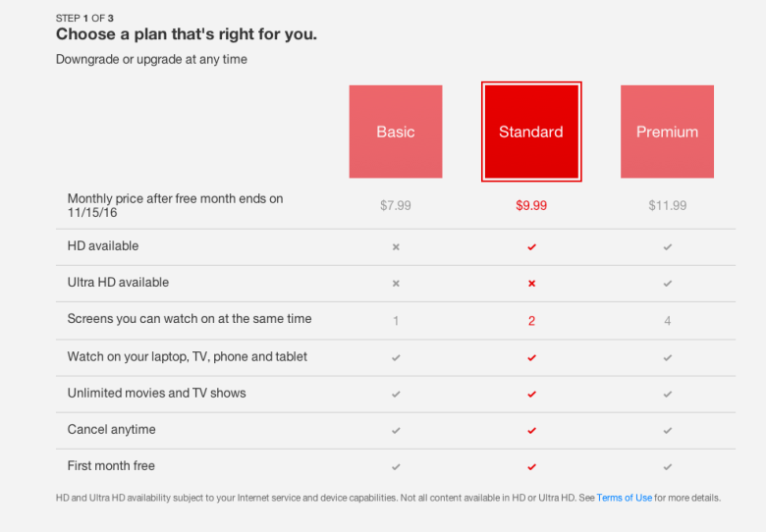Click the Premium HD available checkmark
766x532 pixels.
click(668, 247)
